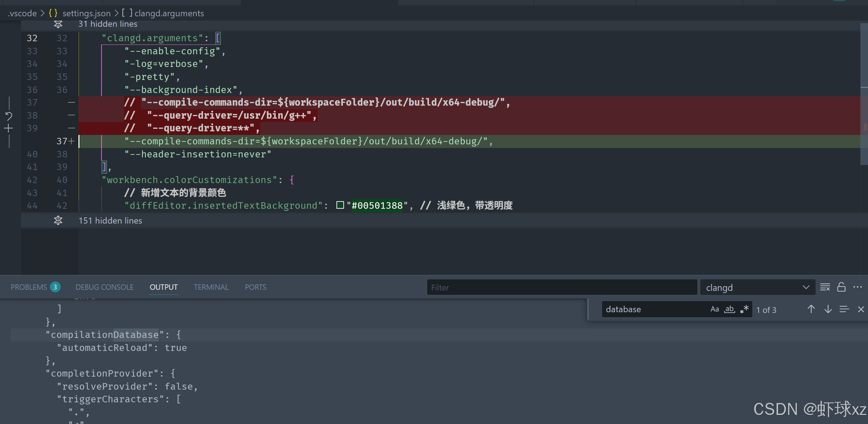This screenshot has height=424, width=868.
Task: Click the output Filter input field
Action: 562,288
